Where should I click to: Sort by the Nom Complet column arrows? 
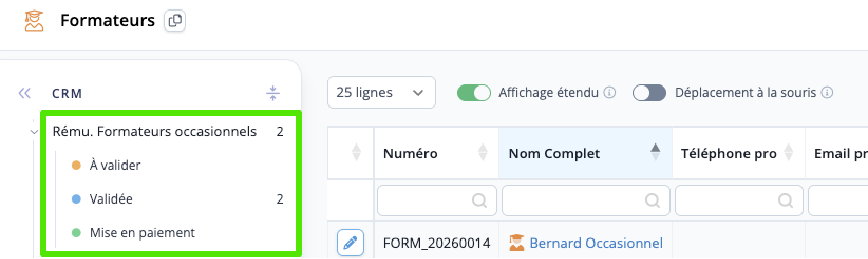click(655, 152)
